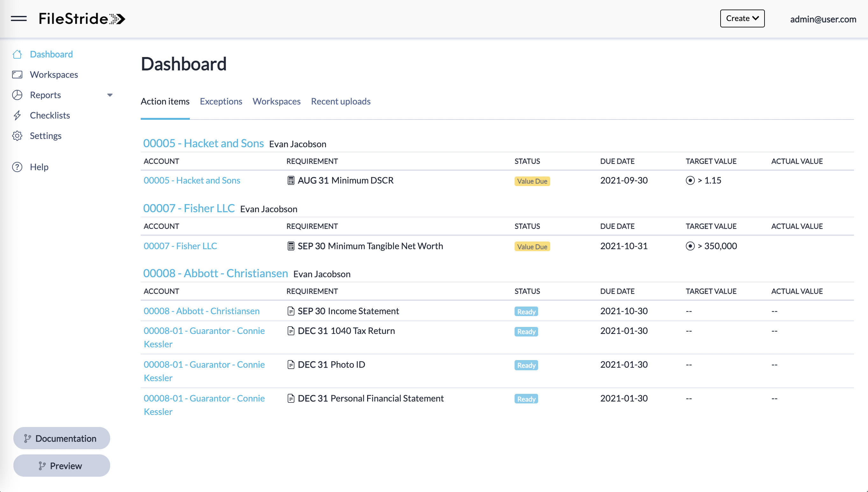This screenshot has height=492, width=868.
Task: Open the Recent uploads tab
Action: [x=340, y=101]
